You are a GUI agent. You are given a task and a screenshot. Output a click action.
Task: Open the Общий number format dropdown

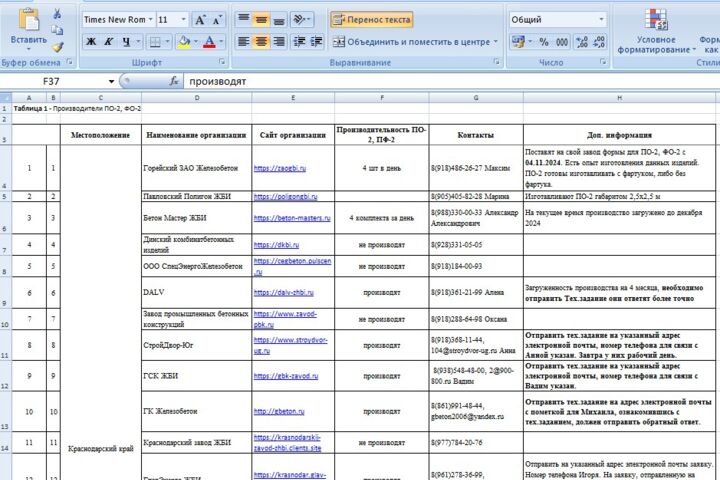click(601, 20)
